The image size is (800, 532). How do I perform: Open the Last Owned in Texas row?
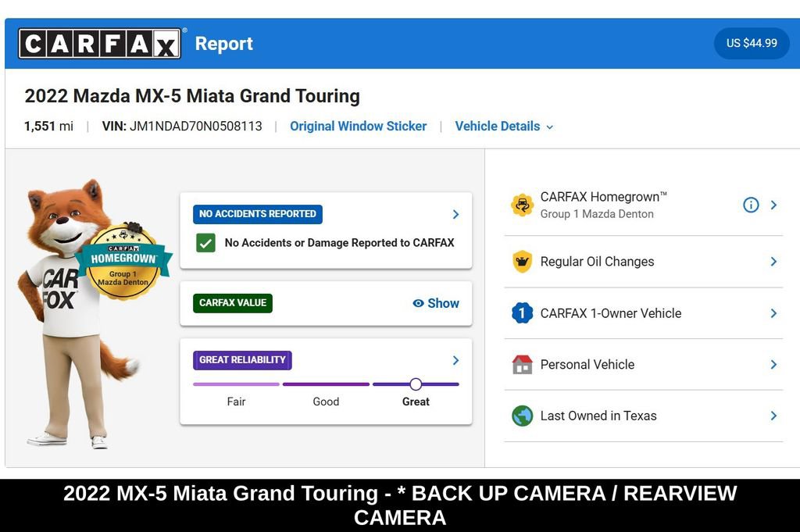click(x=644, y=416)
